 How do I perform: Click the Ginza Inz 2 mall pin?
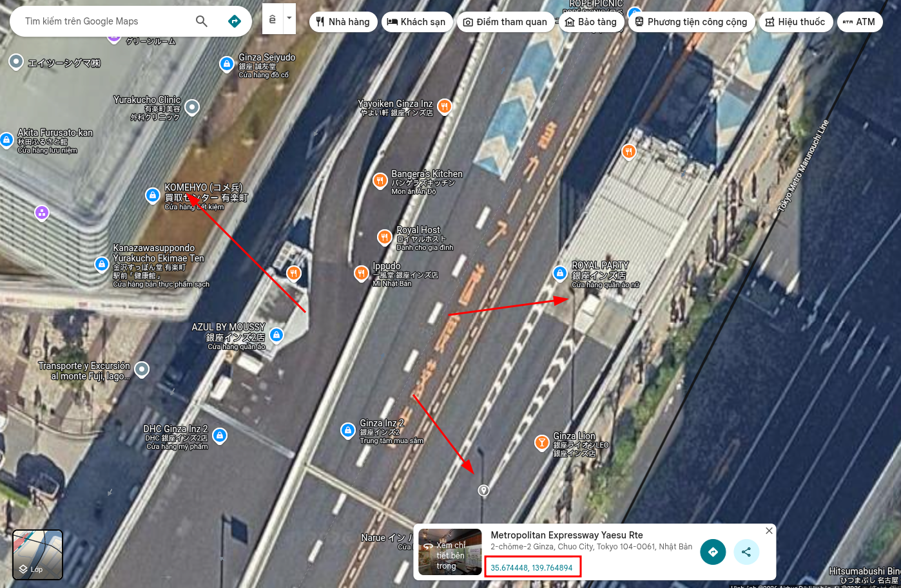347,430
